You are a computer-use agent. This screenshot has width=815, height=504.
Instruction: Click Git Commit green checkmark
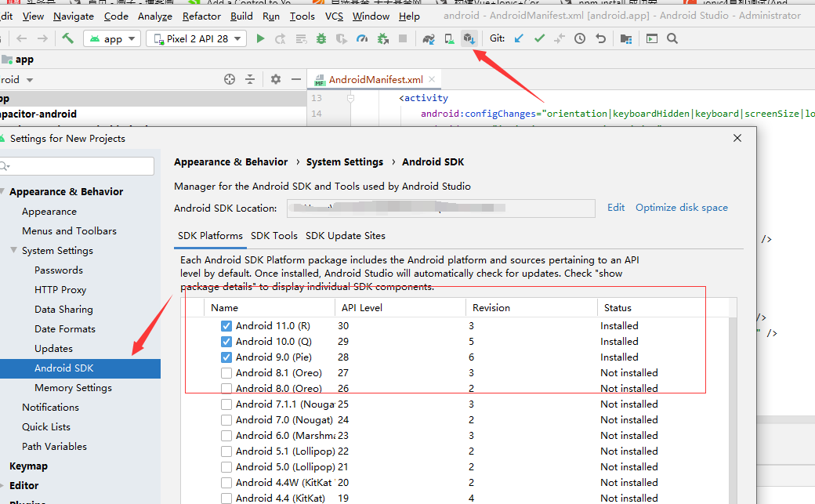pyautogui.click(x=539, y=38)
